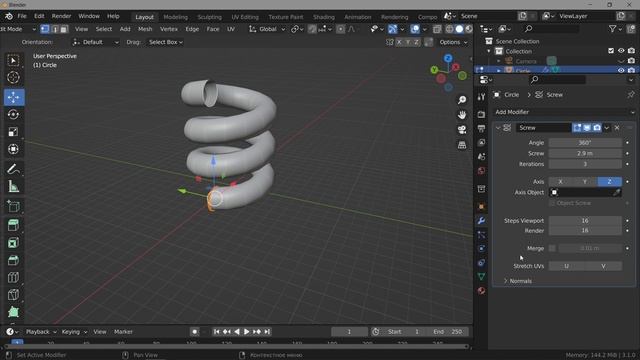Expand the Options dropdown

coord(453,42)
